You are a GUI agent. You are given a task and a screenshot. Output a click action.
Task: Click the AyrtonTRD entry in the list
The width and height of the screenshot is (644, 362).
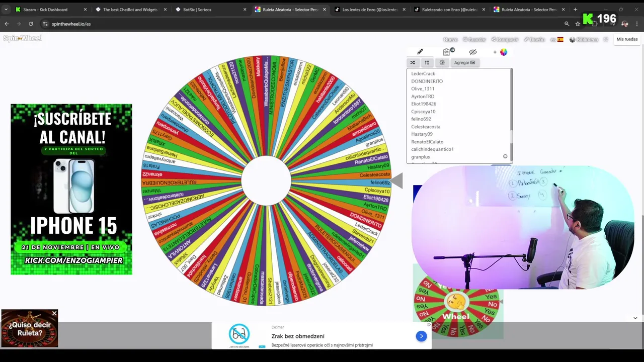(x=423, y=96)
